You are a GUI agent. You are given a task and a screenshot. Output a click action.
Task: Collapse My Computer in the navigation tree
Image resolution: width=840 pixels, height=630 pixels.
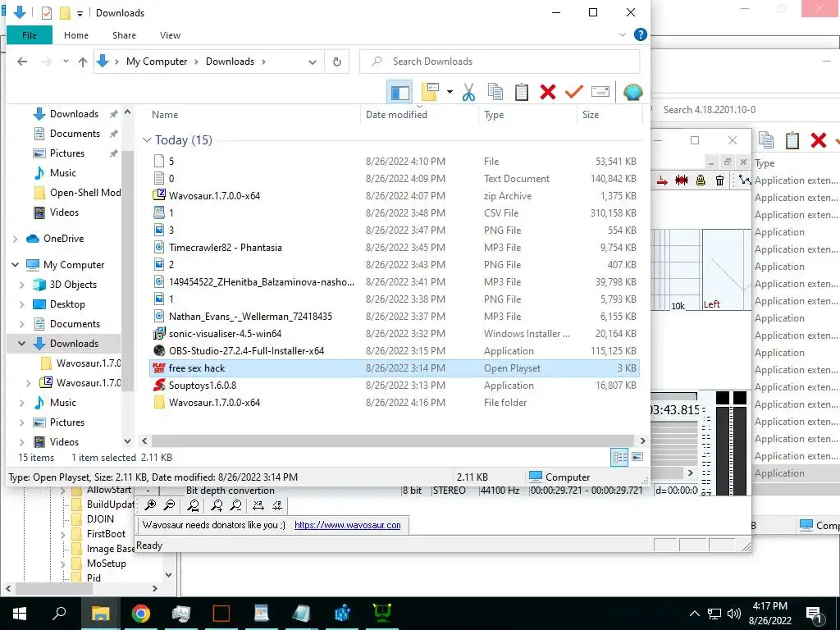(15, 265)
